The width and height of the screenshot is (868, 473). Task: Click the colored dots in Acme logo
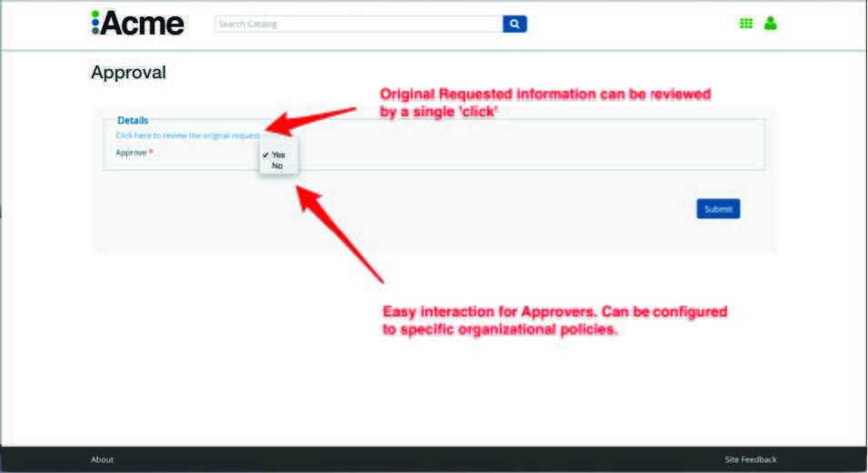[95, 24]
